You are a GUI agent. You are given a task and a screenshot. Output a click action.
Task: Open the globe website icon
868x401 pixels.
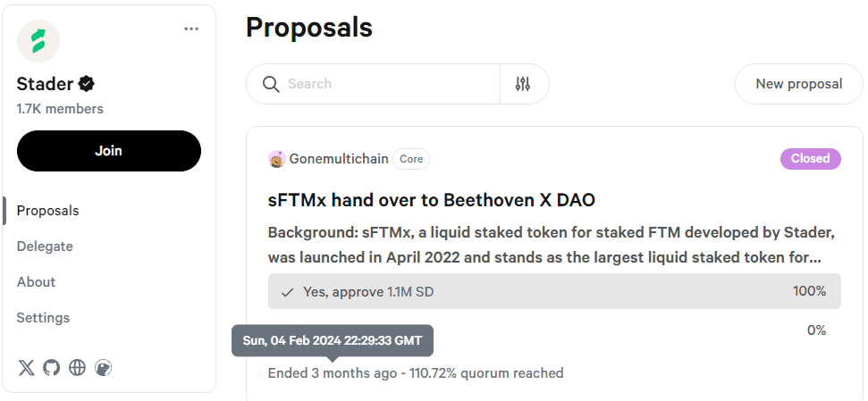point(78,368)
